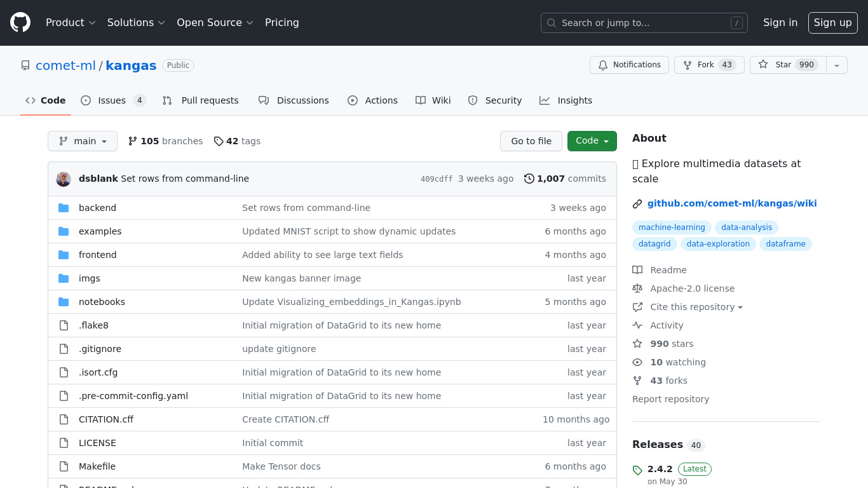Click the .flake8 file icon

64,325
